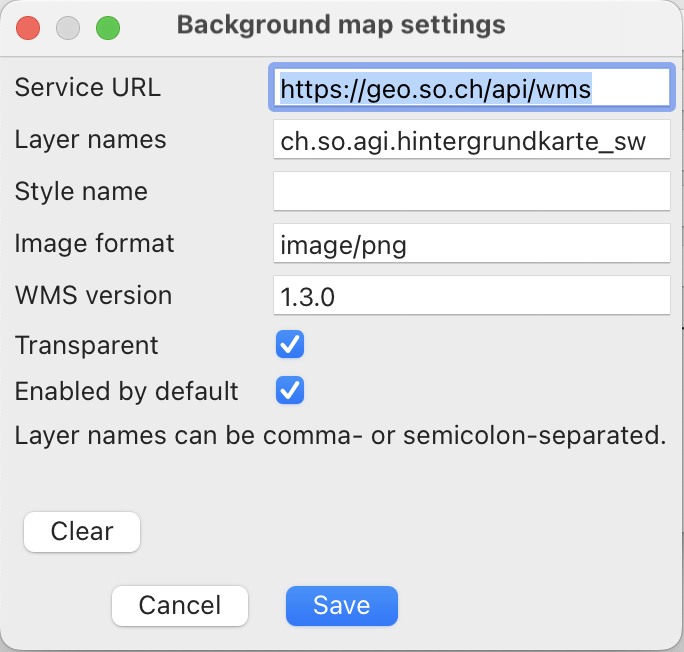Image resolution: width=684 pixels, height=652 pixels.
Task: Click the green full-screen window button
Action: click(x=107, y=27)
